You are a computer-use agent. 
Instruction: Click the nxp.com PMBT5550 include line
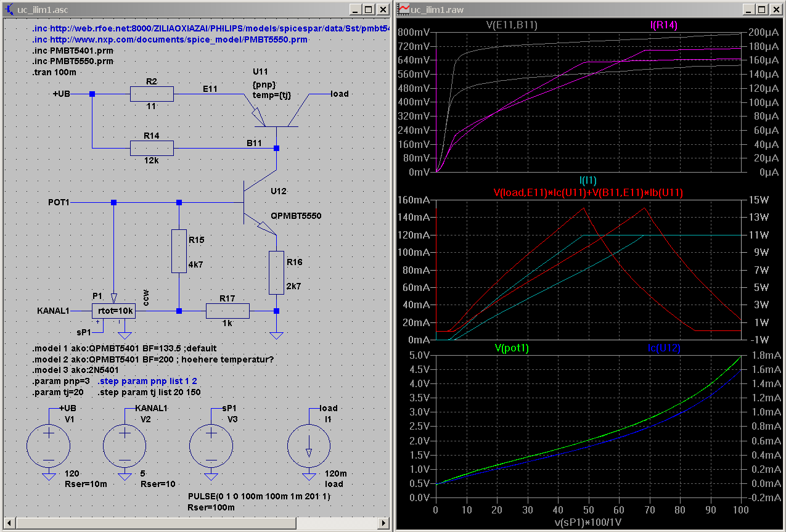tap(170, 39)
